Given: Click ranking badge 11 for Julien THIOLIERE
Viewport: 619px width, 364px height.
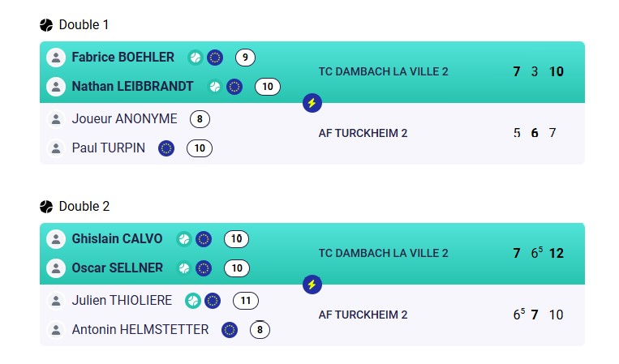Looking at the screenshot, I should click(246, 301).
